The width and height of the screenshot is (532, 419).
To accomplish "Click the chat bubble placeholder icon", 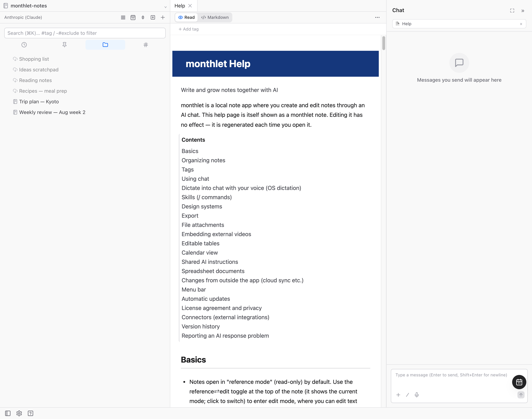I will coord(459,63).
